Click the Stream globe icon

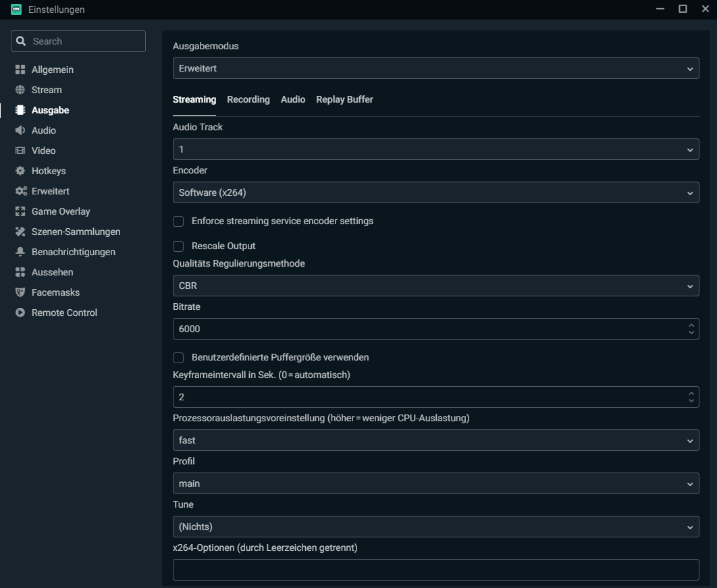tap(20, 90)
